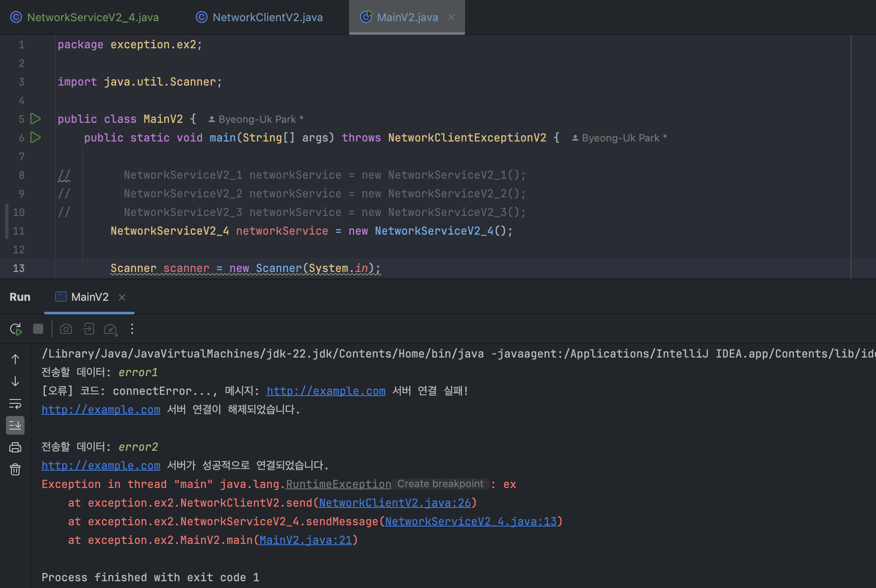The height and width of the screenshot is (588, 876).
Task: Click the MainV2.java:21 stack trace link
Action: [305, 540]
